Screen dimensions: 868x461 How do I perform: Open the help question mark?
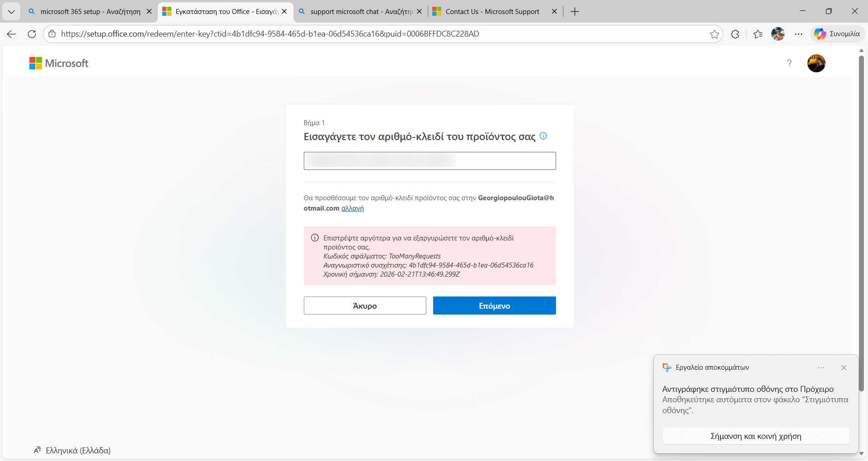[x=789, y=63]
